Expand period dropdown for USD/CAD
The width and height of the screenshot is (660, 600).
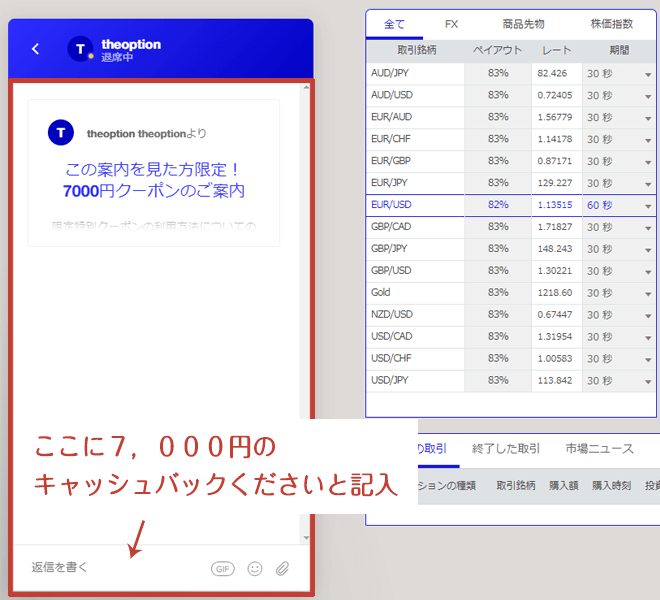[648, 338]
